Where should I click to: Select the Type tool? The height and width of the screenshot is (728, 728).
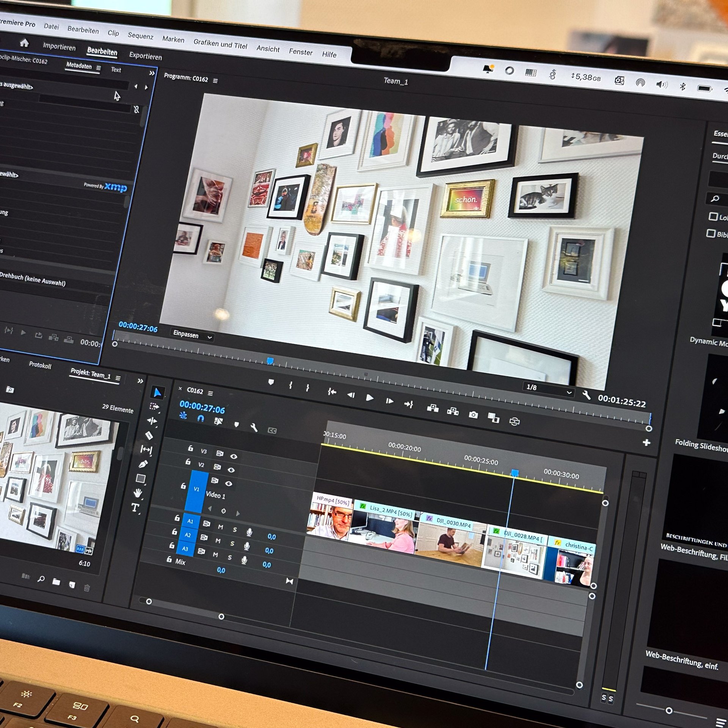[135, 507]
